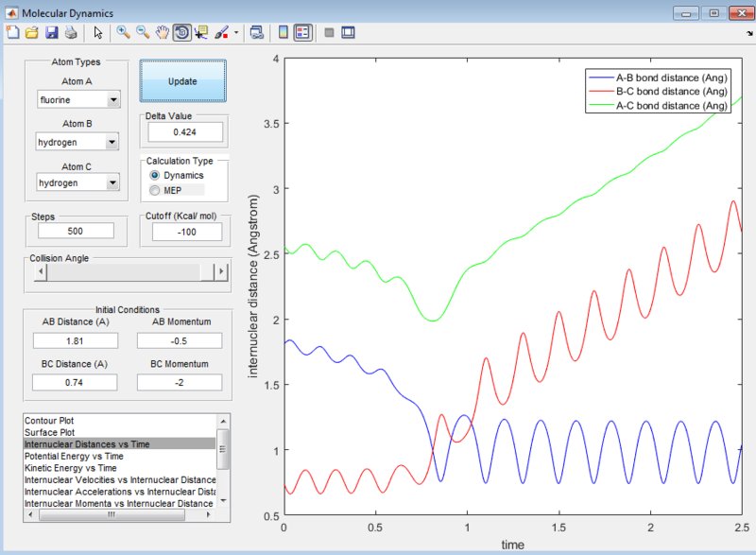
Task: Toggle the Rotate 3D tool
Action: (x=181, y=32)
